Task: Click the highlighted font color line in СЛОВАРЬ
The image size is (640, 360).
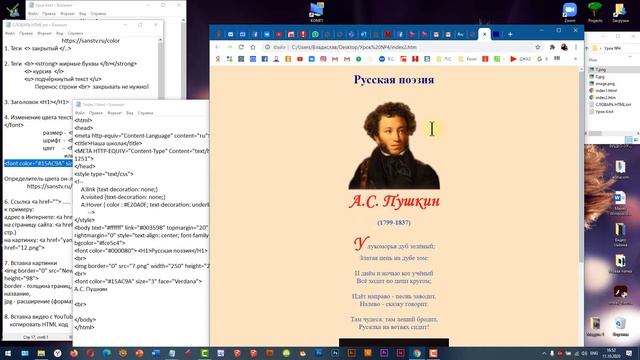Action: pyautogui.click(x=38, y=164)
